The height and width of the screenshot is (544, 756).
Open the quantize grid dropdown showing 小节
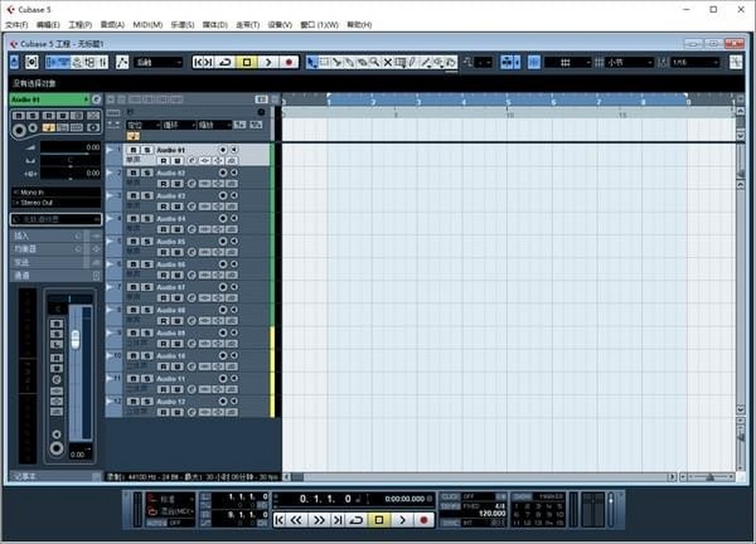pyautogui.click(x=630, y=62)
